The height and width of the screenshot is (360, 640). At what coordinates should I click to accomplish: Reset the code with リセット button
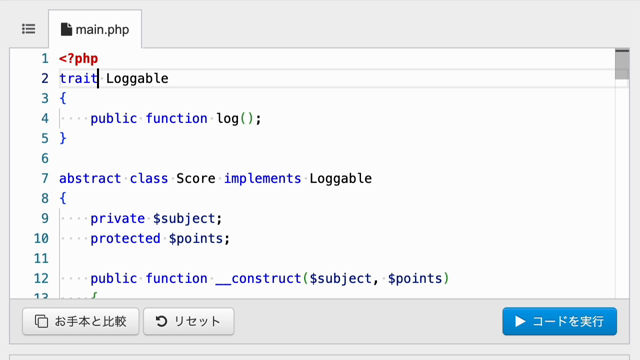(189, 321)
